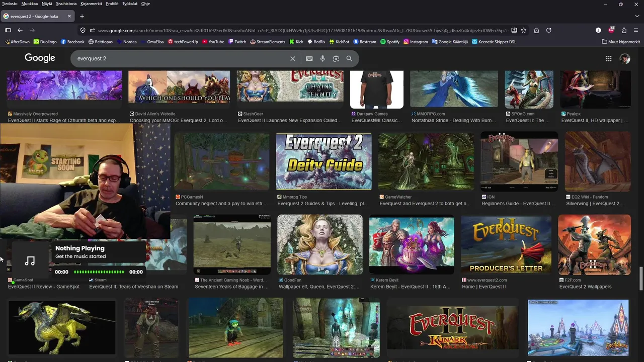Click the shield tracking protection icon
This screenshot has width=644, height=362.
pyautogui.click(x=83, y=30)
